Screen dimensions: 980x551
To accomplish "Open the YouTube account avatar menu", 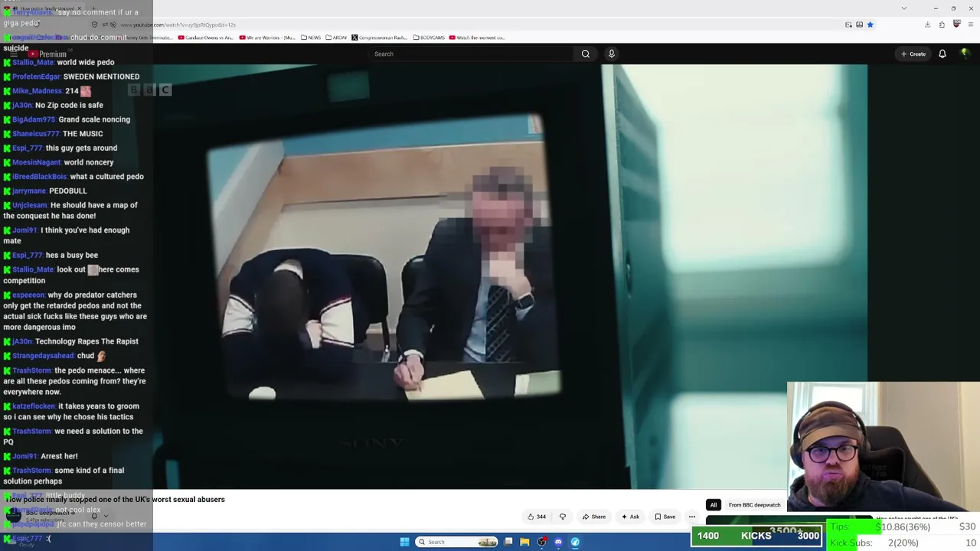I will 965,54.
